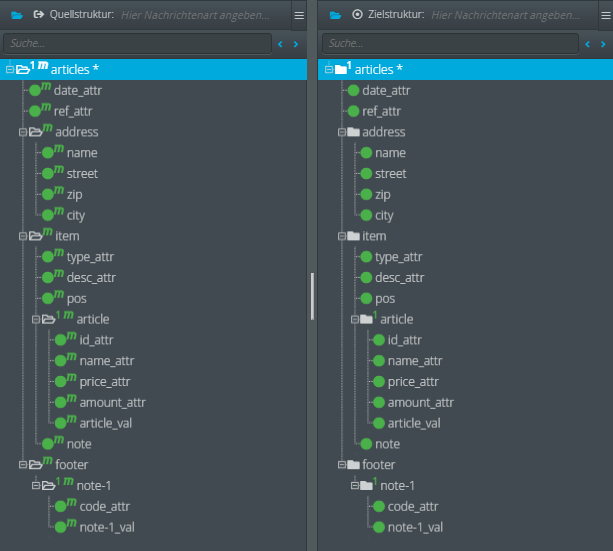Image resolution: width=613 pixels, height=551 pixels.
Task: Open folder icon in Zielstruktur header
Action: [x=335, y=15]
